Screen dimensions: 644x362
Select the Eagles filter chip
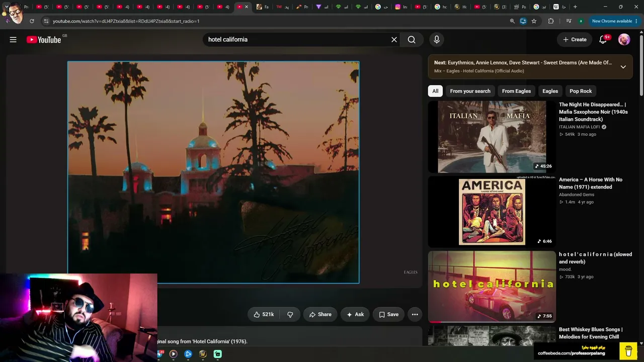(550, 91)
